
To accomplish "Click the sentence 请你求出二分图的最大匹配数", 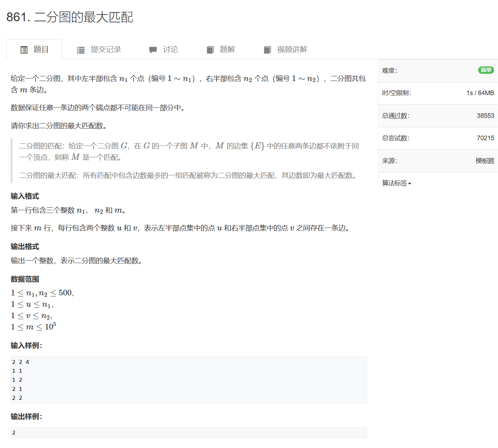I will 59,126.
